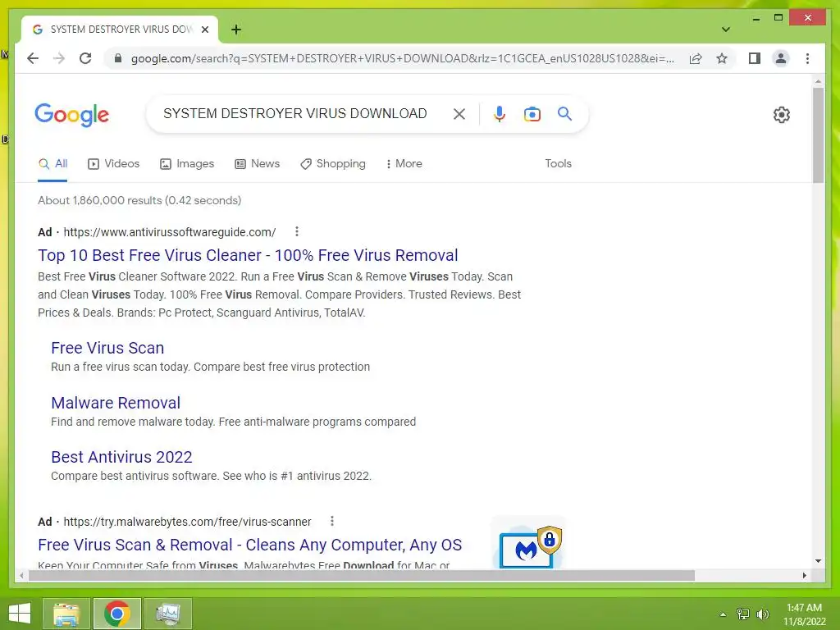840x630 pixels.
Task: Go back with the browser back arrow
Action: pyautogui.click(x=33, y=58)
